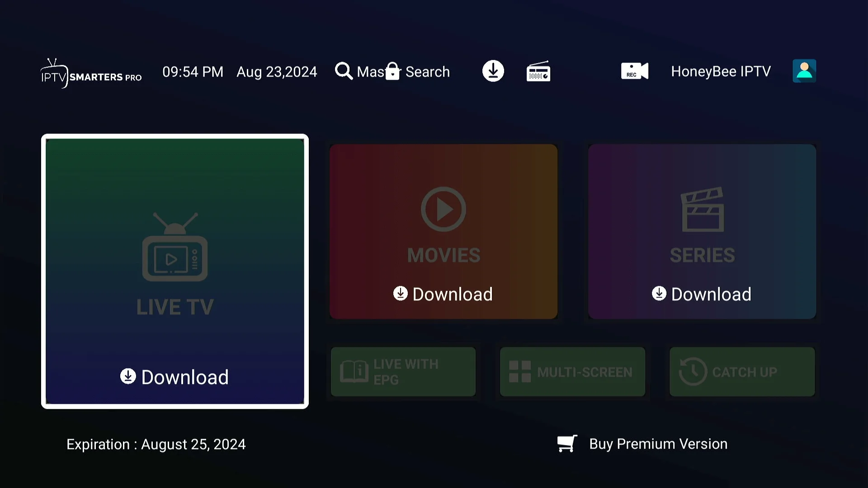The image size is (868, 488).
Task: Click the Master Search icon
Action: [x=344, y=71]
